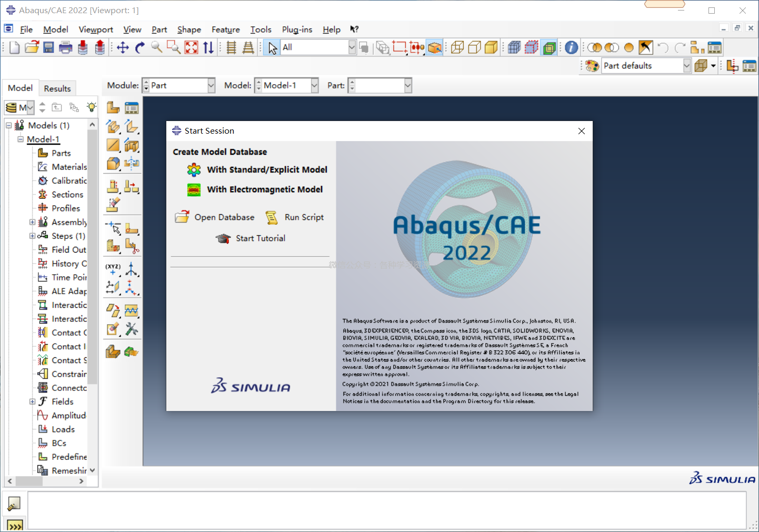Click the Print icon in toolbar
This screenshot has width=759, height=532.
[66, 48]
